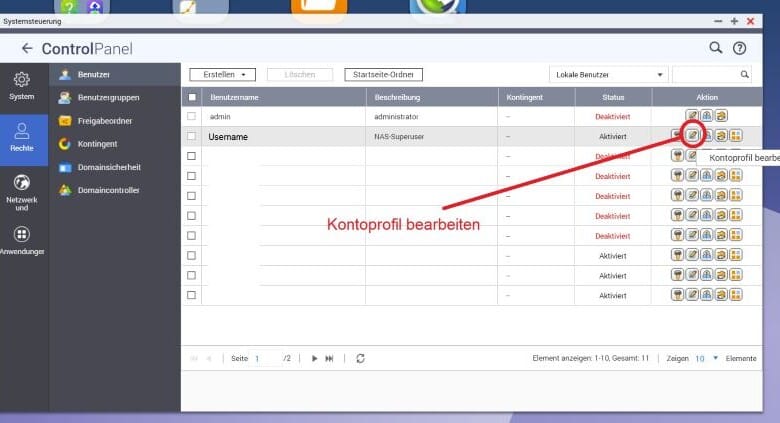The image size is (780, 423).
Task: Go to next page of users
Action: 314,358
